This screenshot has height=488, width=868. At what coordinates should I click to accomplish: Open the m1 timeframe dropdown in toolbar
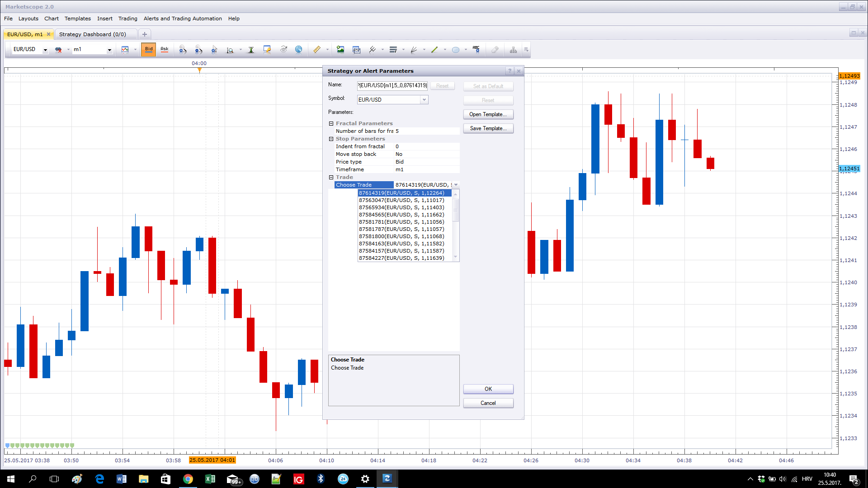tap(109, 50)
